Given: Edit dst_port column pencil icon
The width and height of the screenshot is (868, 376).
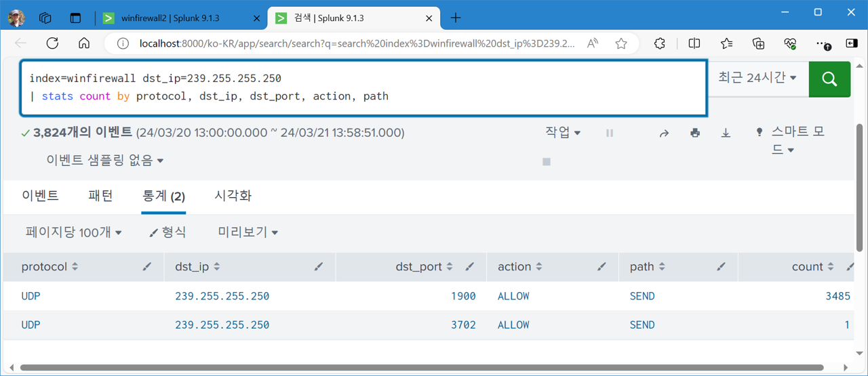Looking at the screenshot, I should pyautogui.click(x=470, y=267).
